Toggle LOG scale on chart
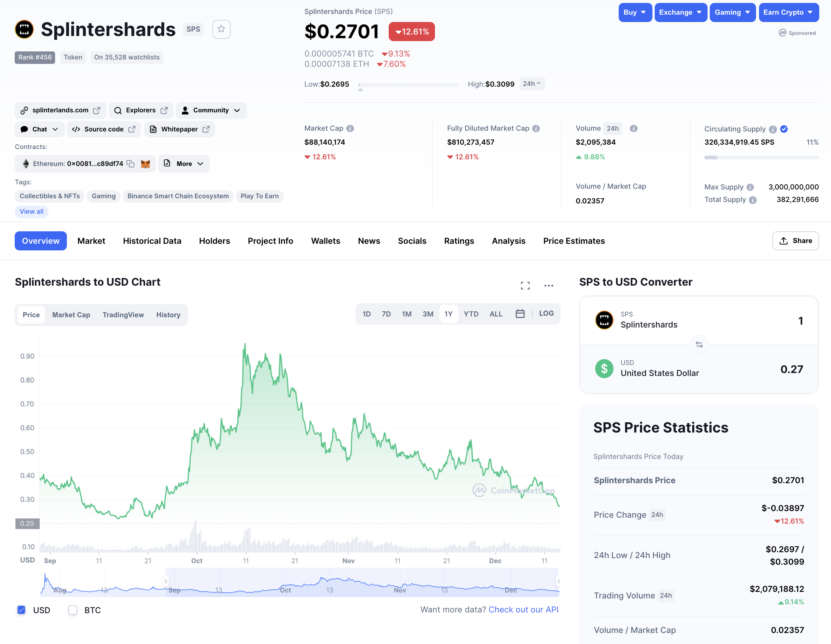This screenshot has width=831, height=644. click(546, 313)
